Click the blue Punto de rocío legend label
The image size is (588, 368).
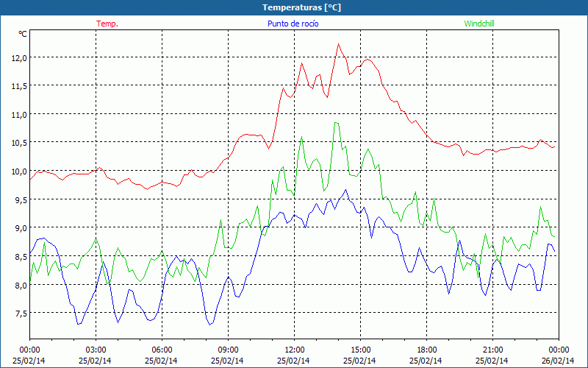pyautogui.click(x=293, y=24)
